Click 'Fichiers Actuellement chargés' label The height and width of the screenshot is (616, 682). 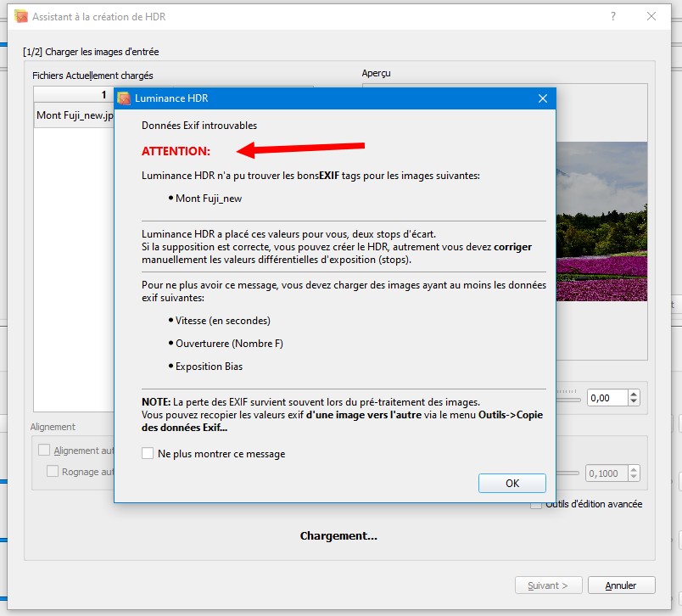[x=92, y=76]
